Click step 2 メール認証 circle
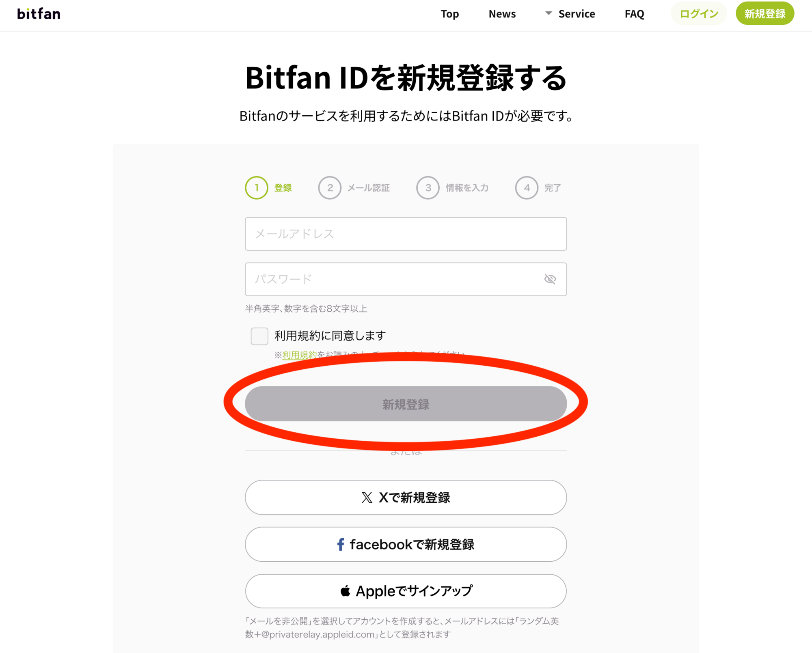Viewport: 812px width, 653px height. [330, 188]
